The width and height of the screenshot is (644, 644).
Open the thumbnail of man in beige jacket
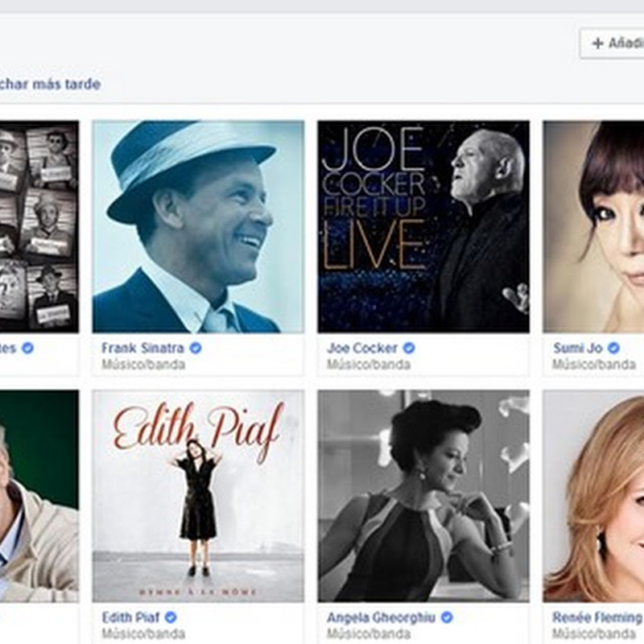(x=39, y=496)
